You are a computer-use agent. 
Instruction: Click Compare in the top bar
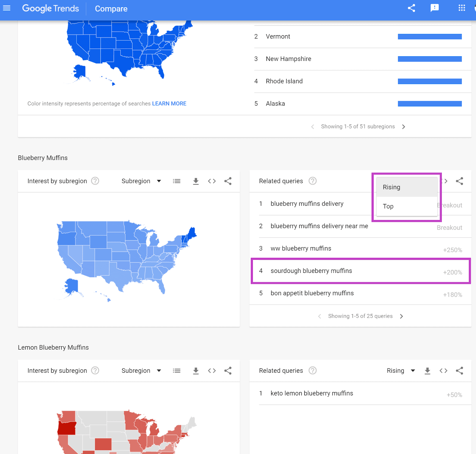111,9
